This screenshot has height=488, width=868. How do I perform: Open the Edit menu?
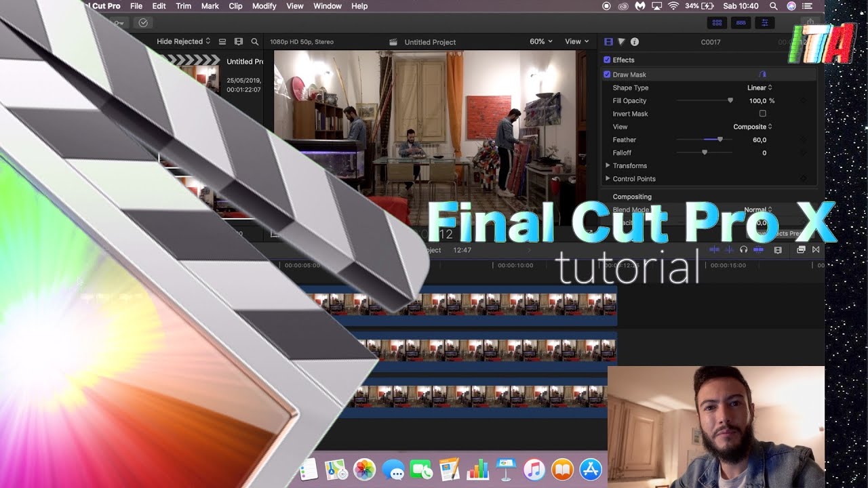[x=159, y=6]
